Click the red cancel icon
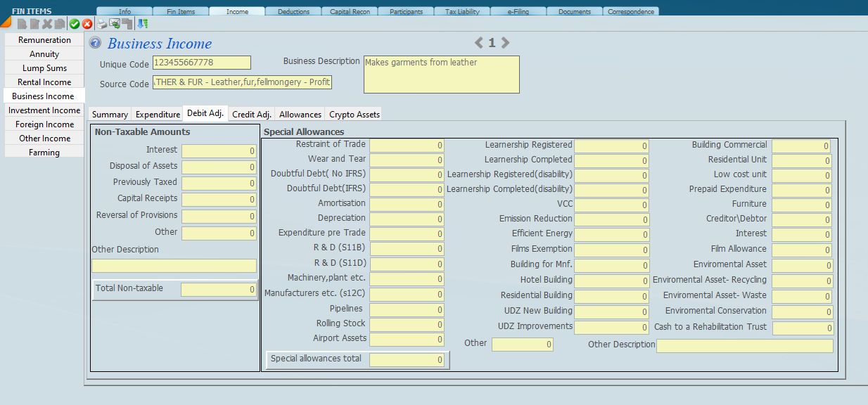This screenshot has width=868, height=405. [x=87, y=24]
